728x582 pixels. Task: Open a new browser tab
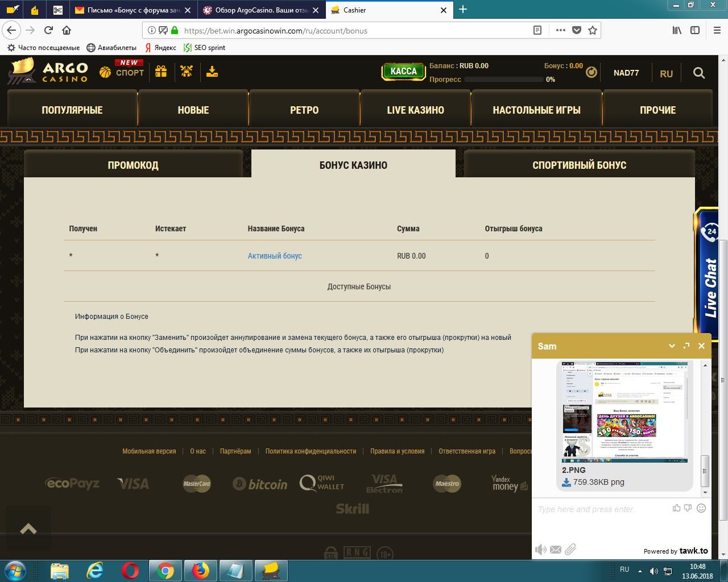coord(463,9)
